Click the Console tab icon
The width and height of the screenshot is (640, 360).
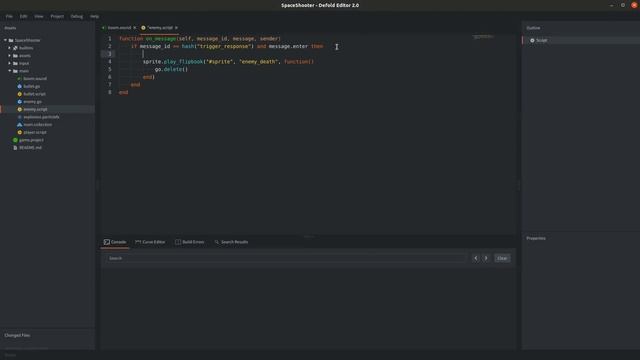click(x=107, y=242)
